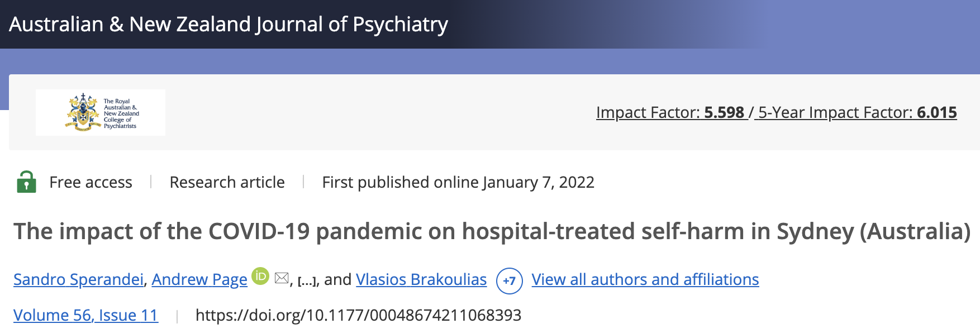The height and width of the screenshot is (333, 980).
Task: Click the article DOI URL text
Action: pyautogui.click(x=358, y=315)
